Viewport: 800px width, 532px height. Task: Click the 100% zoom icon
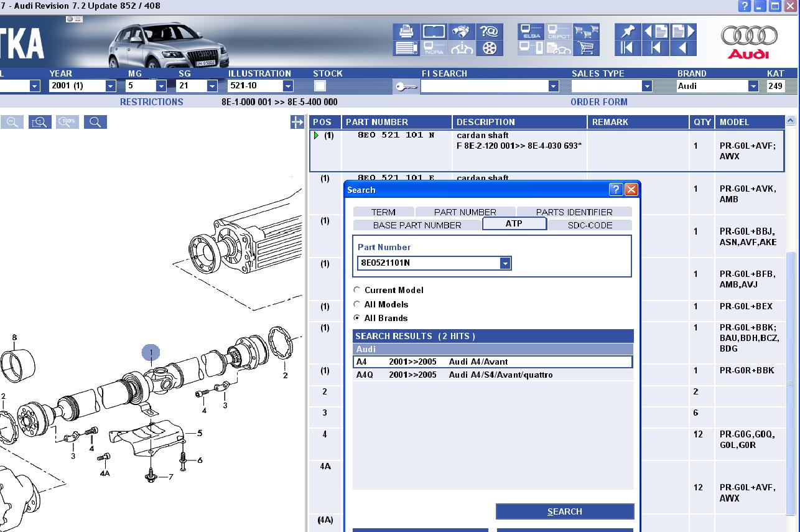click(x=67, y=122)
